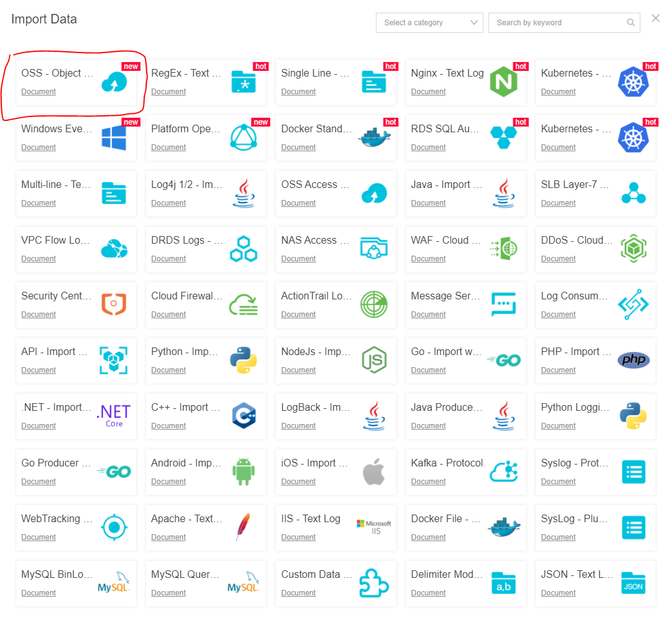Screen dimensions: 672x619
Task: Click the Android robot icon
Action: [244, 472]
